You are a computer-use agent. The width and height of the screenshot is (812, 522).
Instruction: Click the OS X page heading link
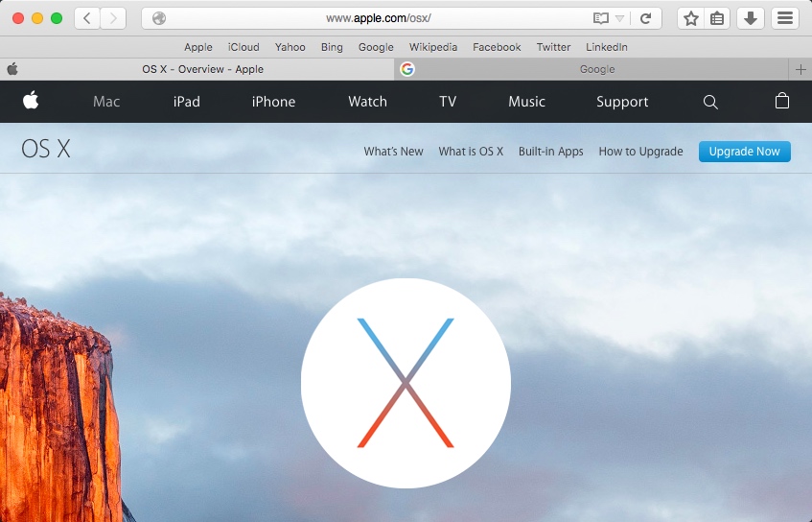pos(46,150)
